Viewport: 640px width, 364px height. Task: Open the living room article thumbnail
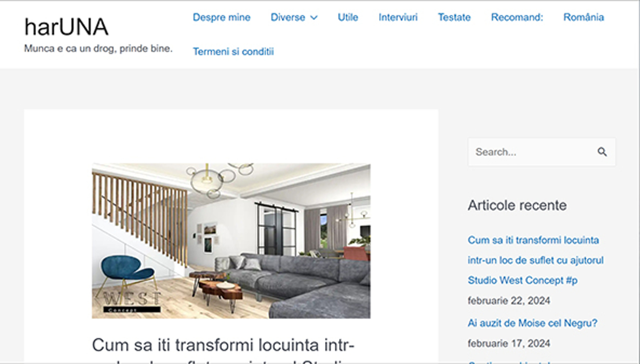(231, 241)
